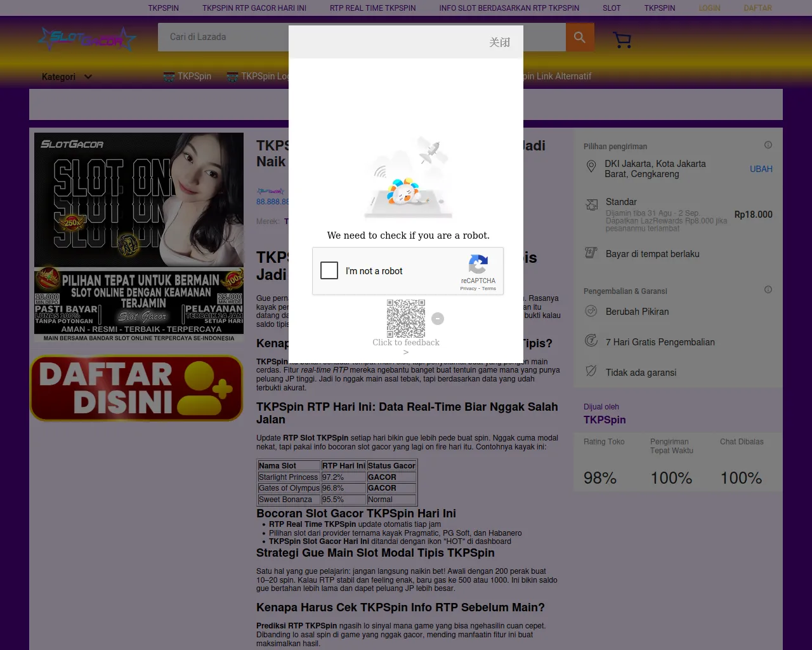Click the Gates of Olympus table cell
This screenshot has width=812, height=650.
[289, 488]
